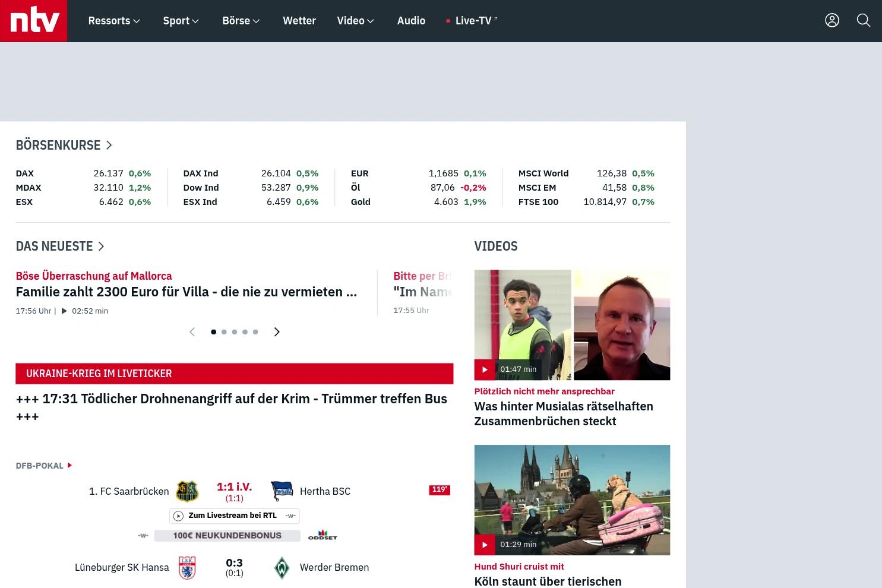Click the Oddset logo

pyautogui.click(x=323, y=535)
